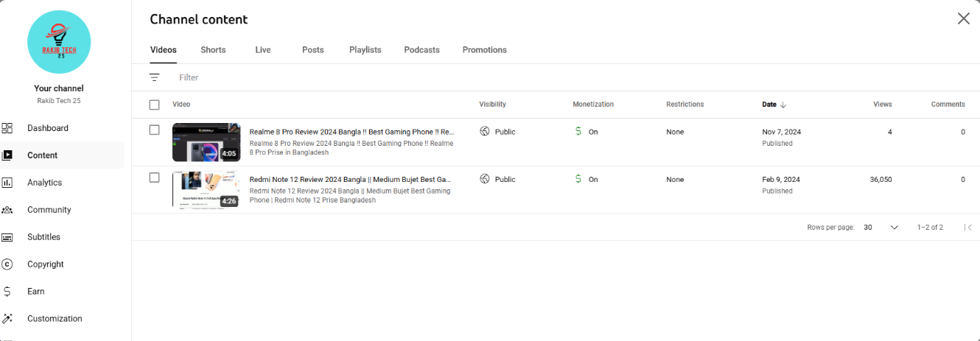980x341 pixels.
Task: Open the Realme 8 Pro Review video title
Action: click(351, 132)
